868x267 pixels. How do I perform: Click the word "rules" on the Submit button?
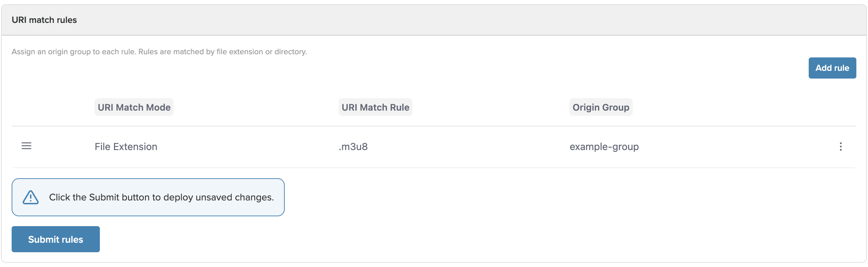[x=73, y=240]
